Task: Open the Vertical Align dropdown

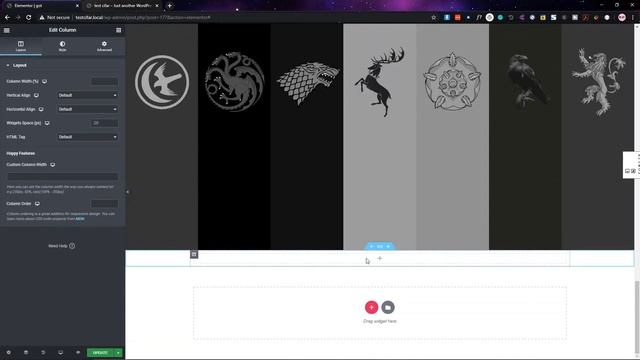Action: 87,95
